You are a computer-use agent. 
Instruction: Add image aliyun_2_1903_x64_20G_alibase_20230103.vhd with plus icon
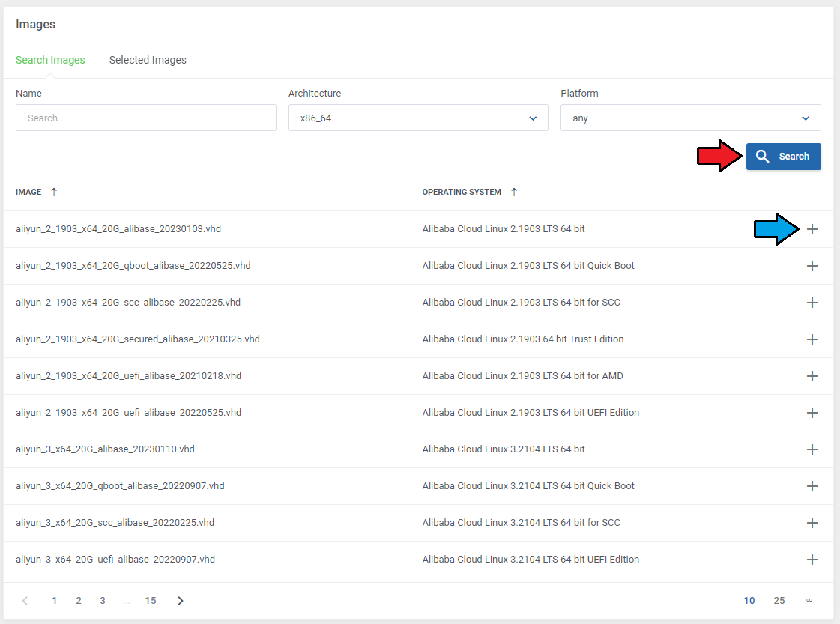[812, 229]
